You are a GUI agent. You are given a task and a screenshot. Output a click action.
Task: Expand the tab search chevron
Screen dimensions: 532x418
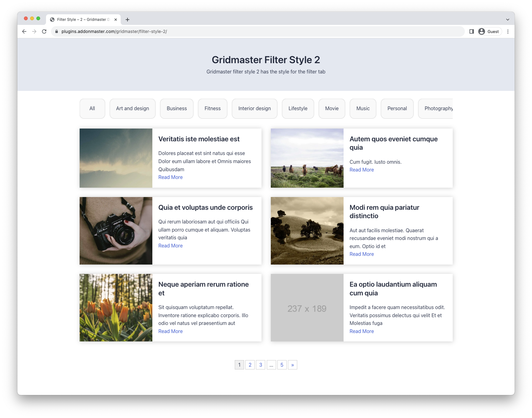pos(507,20)
